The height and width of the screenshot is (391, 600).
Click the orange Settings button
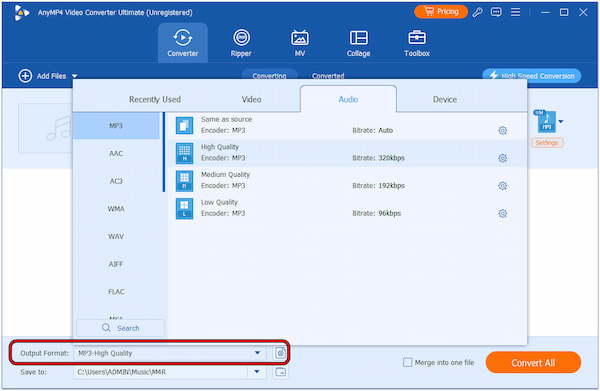click(547, 143)
